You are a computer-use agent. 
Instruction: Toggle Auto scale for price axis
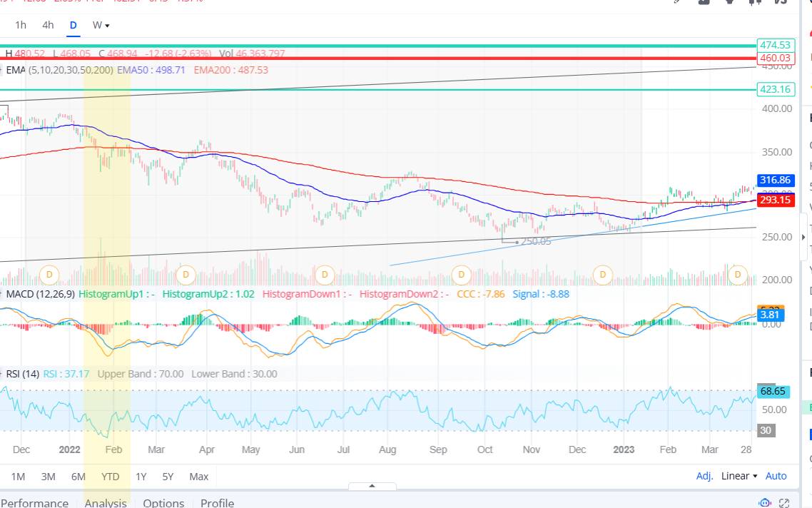(x=776, y=476)
